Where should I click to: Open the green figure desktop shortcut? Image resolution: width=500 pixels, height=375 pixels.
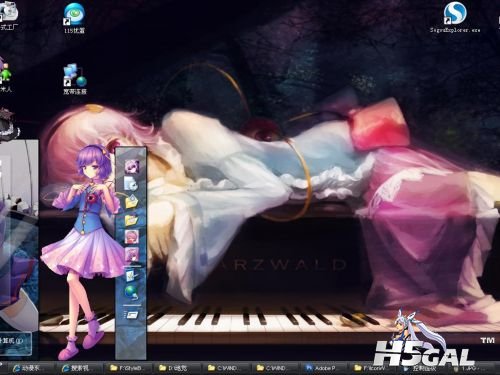pos(5,75)
